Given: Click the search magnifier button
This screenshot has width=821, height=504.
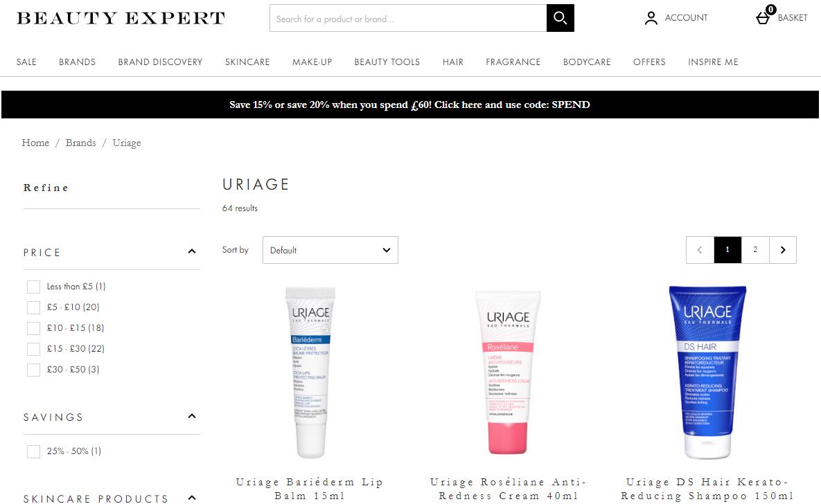Looking at the screenshot, I should click(560, 18).
